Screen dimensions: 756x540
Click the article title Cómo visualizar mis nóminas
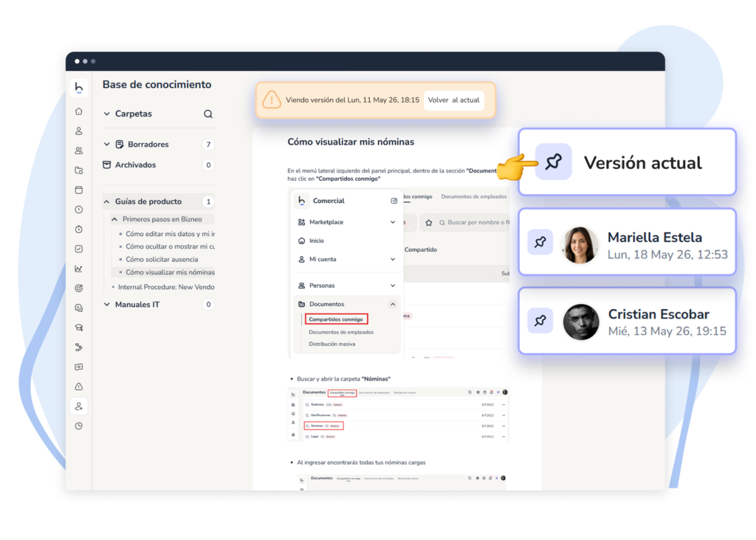tap(351, 142)
